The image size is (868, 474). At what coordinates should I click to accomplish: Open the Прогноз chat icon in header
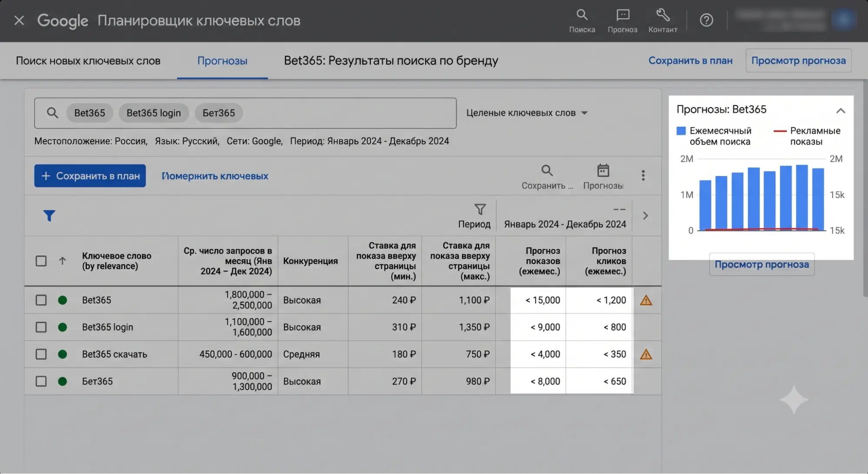pos(623,15)
